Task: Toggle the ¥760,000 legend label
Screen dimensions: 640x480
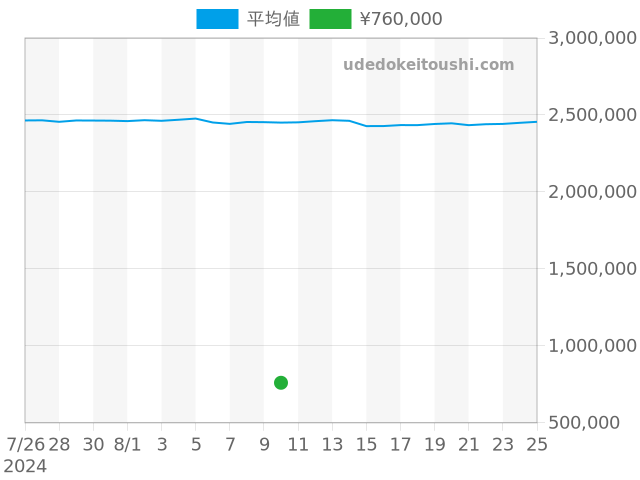Action: pos(400,19)
